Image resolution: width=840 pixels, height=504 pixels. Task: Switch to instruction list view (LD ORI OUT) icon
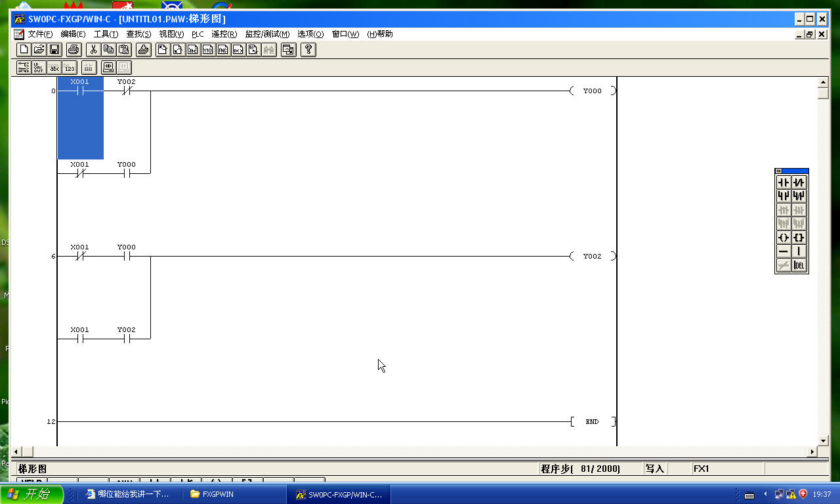[x=39, y=68]
